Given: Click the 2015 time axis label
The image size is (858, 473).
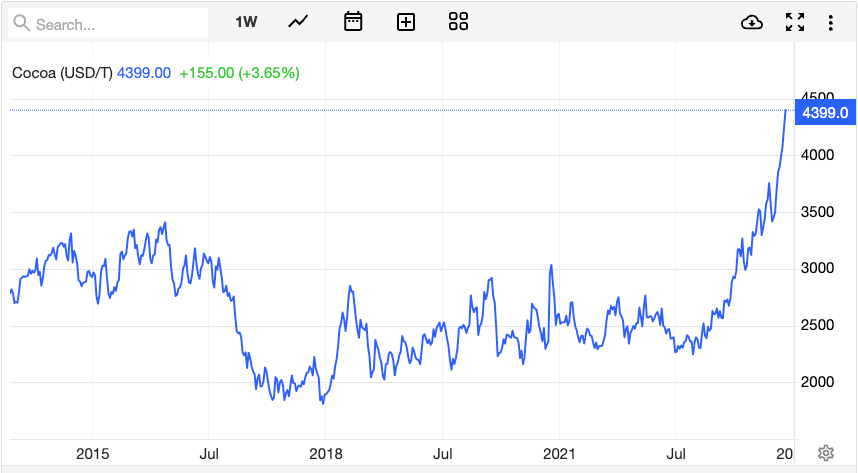Looking at the screenshot, I should [92, 454].
